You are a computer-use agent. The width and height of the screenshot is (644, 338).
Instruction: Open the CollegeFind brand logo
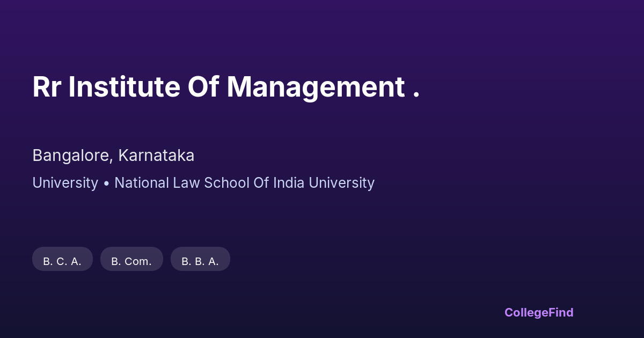(539, 312)
